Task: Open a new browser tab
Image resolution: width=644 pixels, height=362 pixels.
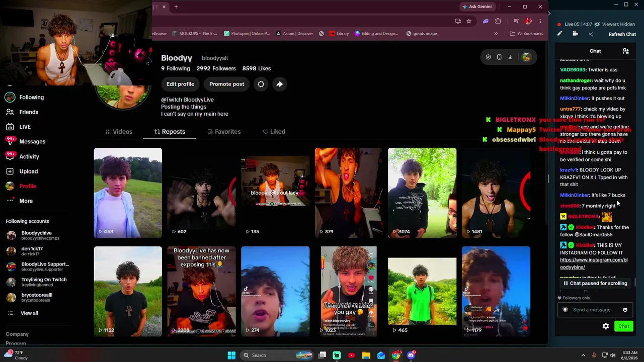Action: point(176,7)
